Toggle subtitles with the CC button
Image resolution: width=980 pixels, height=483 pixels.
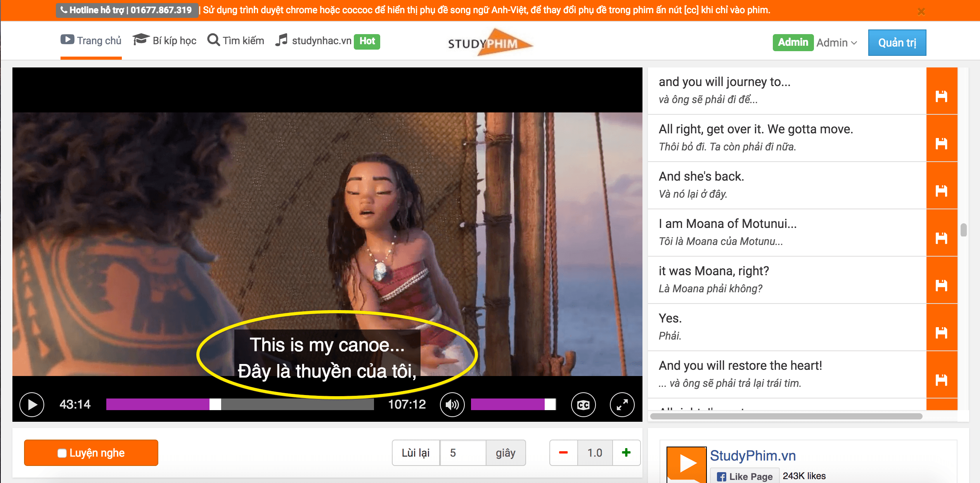pos(583,405)
